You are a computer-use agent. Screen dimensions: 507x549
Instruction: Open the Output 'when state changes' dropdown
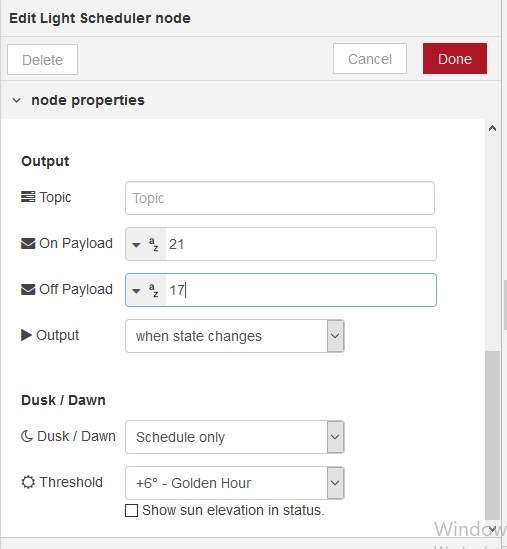point(235,336)
